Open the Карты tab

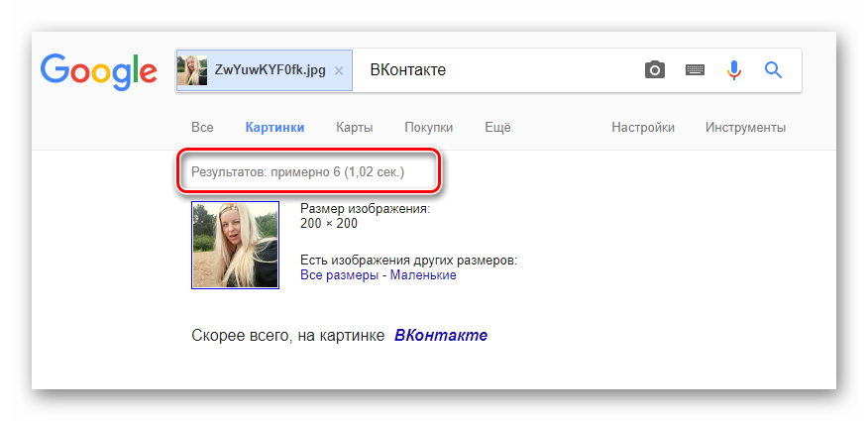[x=355, y=128]
